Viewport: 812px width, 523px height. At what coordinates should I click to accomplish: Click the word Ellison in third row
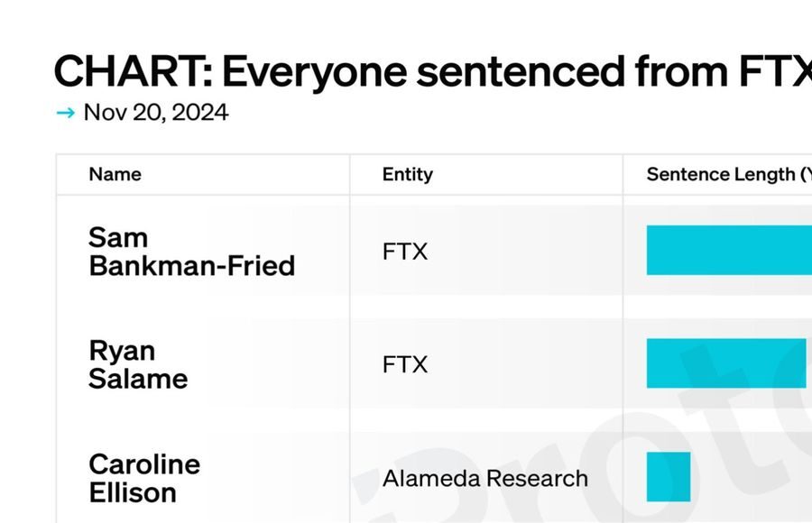click(133, 492)
